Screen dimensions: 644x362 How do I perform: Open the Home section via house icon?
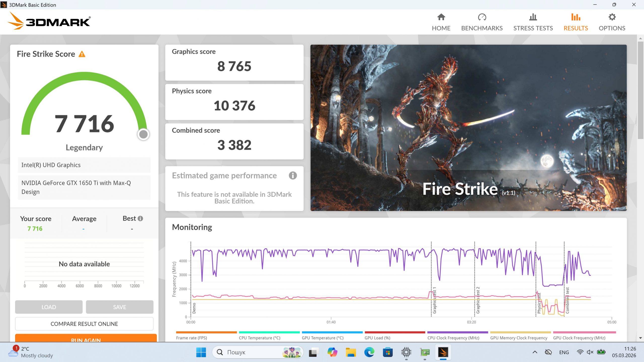click(x=441, y=17)
